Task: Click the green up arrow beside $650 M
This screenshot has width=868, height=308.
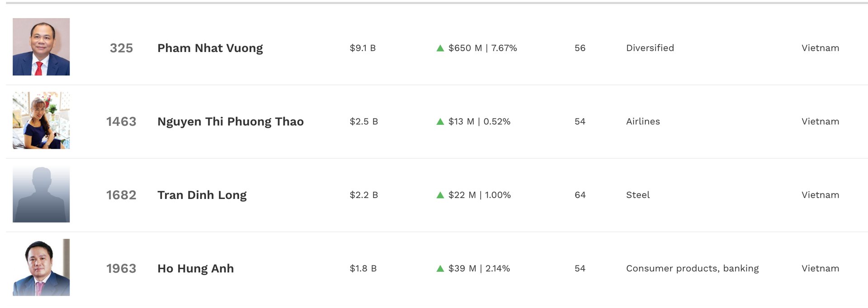Action: click(x=440, y=48)
